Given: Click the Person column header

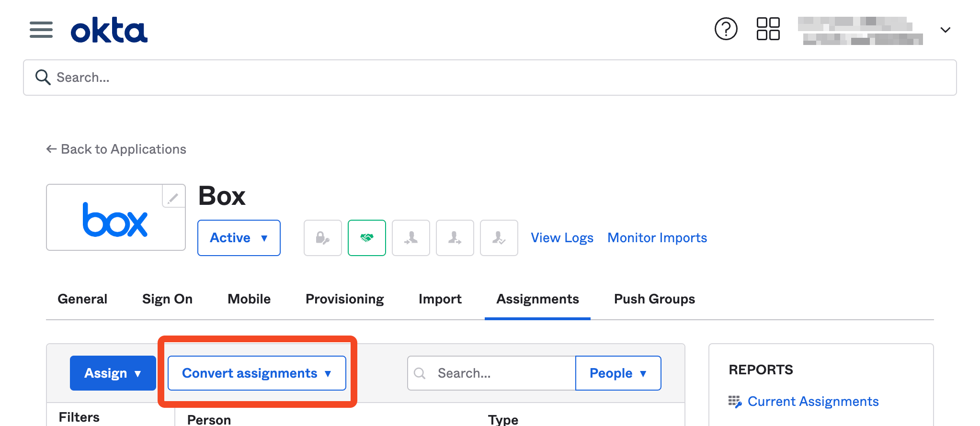Looking at the screenshot, I should [x=209, y=420].
